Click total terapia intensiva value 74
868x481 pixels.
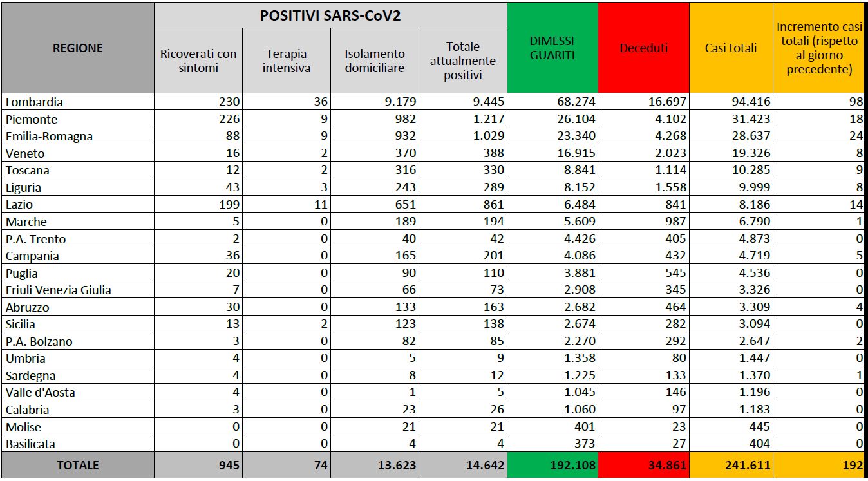[321, 465]
